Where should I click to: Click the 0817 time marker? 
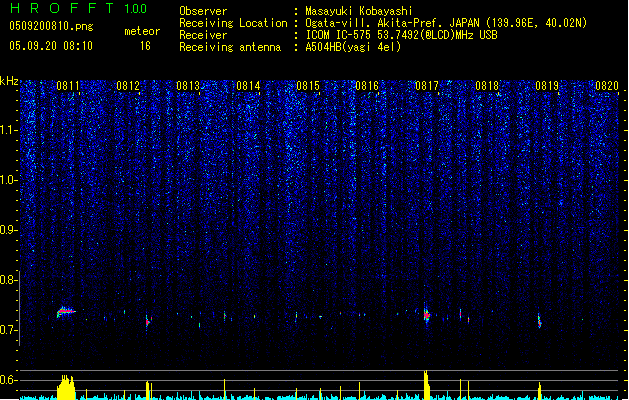pos(427,86)
